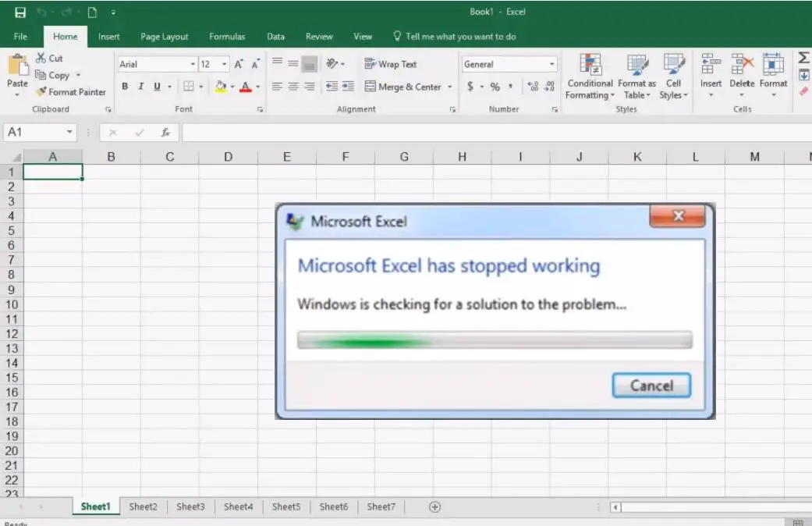Viewport: 812px width, 526px height.
Task: Click the Accounting dollar format icon
Action: (x=470, y=87)
